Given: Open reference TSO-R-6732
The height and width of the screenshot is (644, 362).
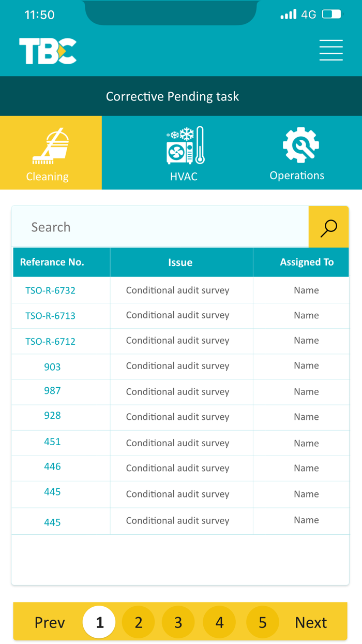Looking at the screenshot, I should coord(51,290).
